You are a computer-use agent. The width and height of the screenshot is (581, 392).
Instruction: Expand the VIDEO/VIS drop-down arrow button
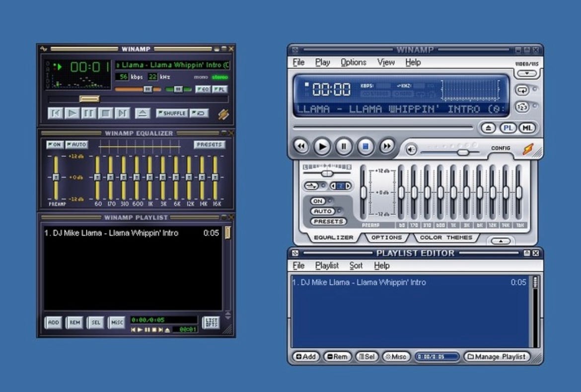tap(527, 73)
